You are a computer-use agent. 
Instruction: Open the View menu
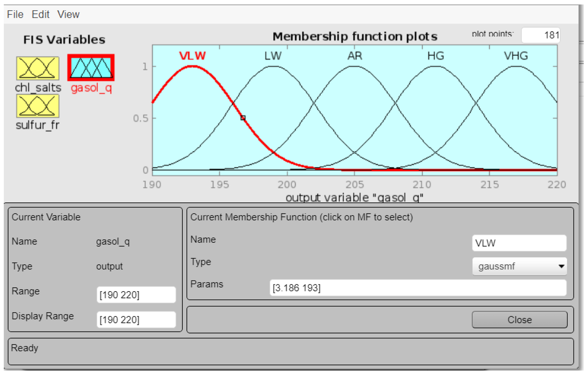click(68, 14)
